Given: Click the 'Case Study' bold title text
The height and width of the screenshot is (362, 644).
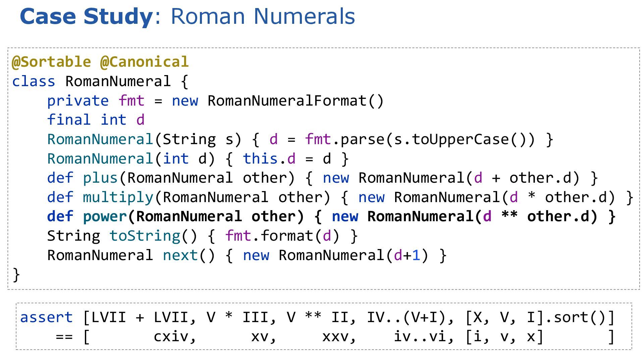Looking at the screenshot, I should (86, 16).
